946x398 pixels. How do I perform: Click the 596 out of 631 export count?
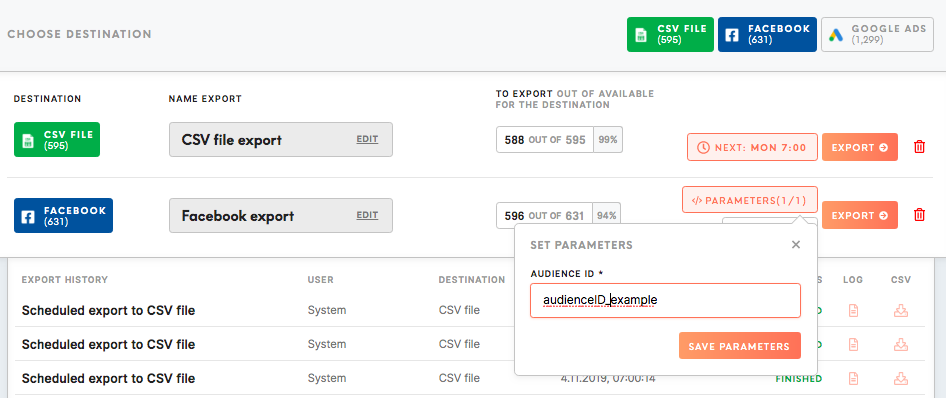click(545, 215)
